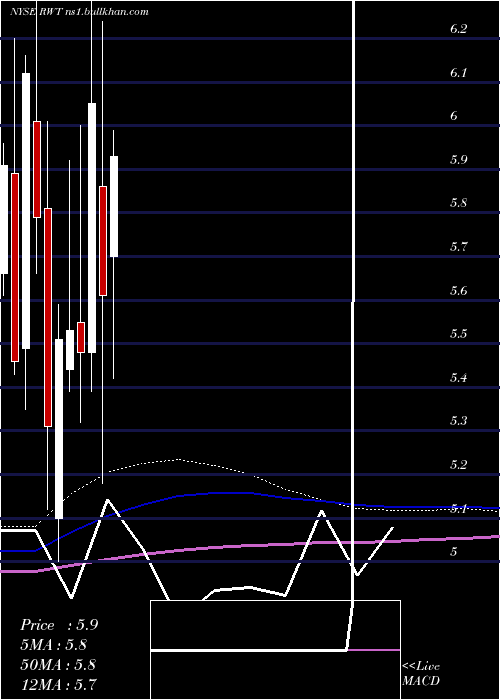This screenshot has height=700, width=500.
Task: Click the 5.9 price axis label
Action: [458, 159]
